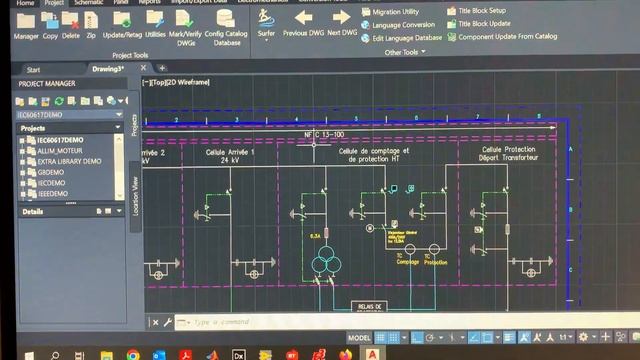Close the command line with X
This screenshot has height=360, width=640.
(156, 323)
